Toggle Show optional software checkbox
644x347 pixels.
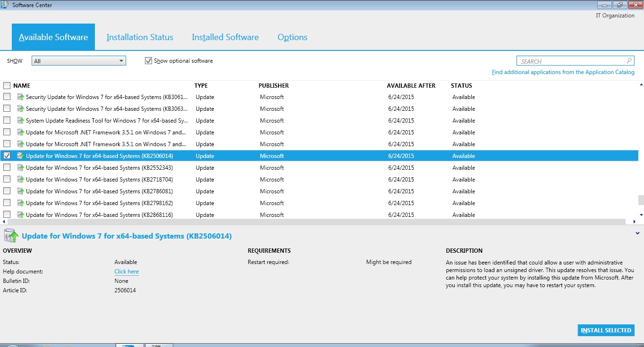click(x=149, y=61)
